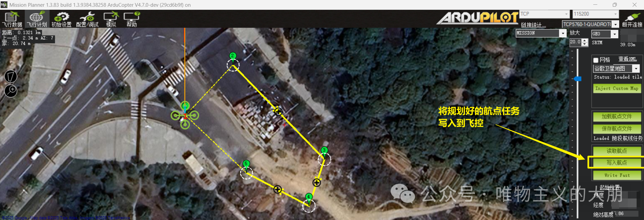Enable the 网格 grid checkbox
This screenshot has width=644, height=220.
596,60
